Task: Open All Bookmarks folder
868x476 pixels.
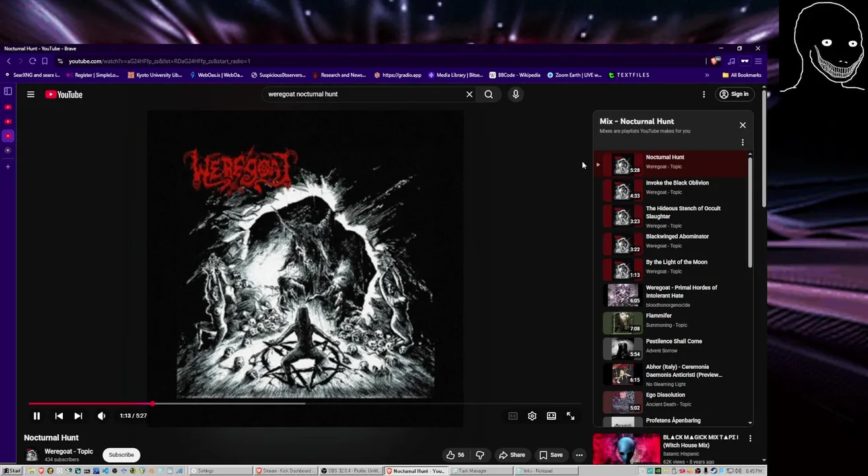Action: tap(742, 75)
